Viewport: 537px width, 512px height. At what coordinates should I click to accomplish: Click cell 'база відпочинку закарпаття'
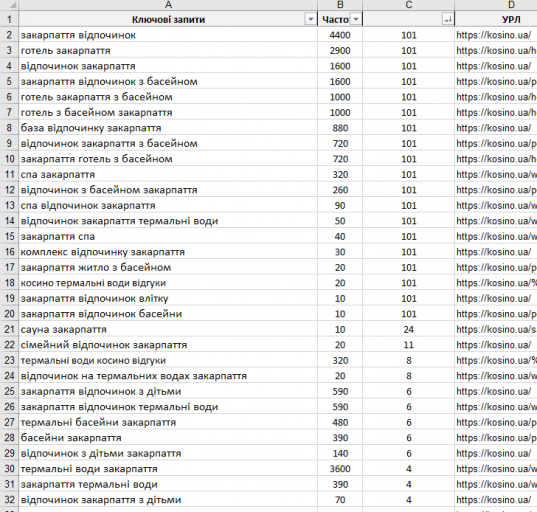[168, 128]
